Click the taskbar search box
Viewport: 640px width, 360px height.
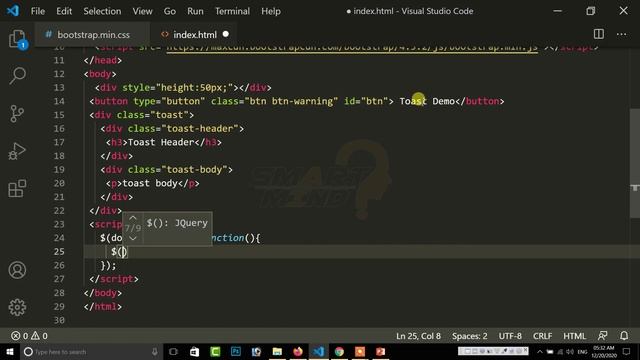tap(91, 351)
